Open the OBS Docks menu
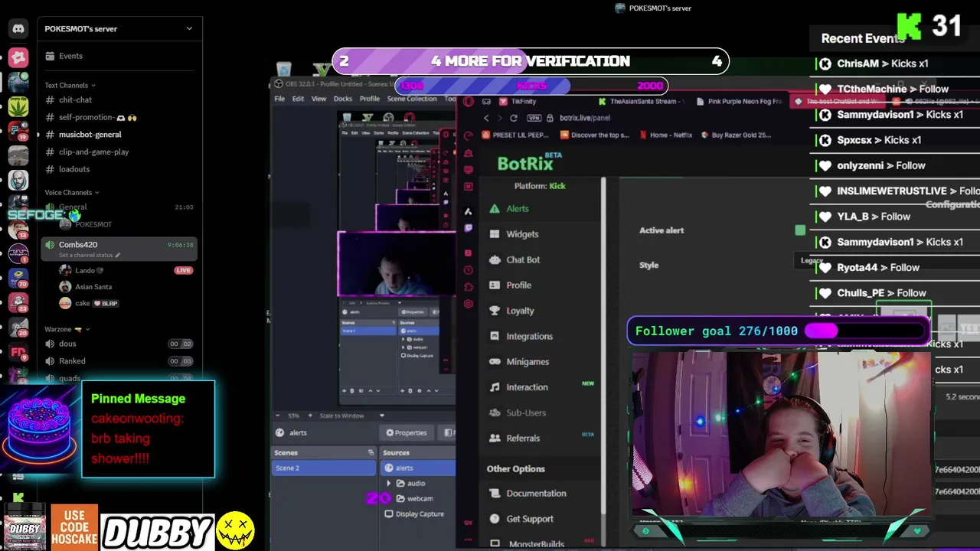 [x=343, y=99]
